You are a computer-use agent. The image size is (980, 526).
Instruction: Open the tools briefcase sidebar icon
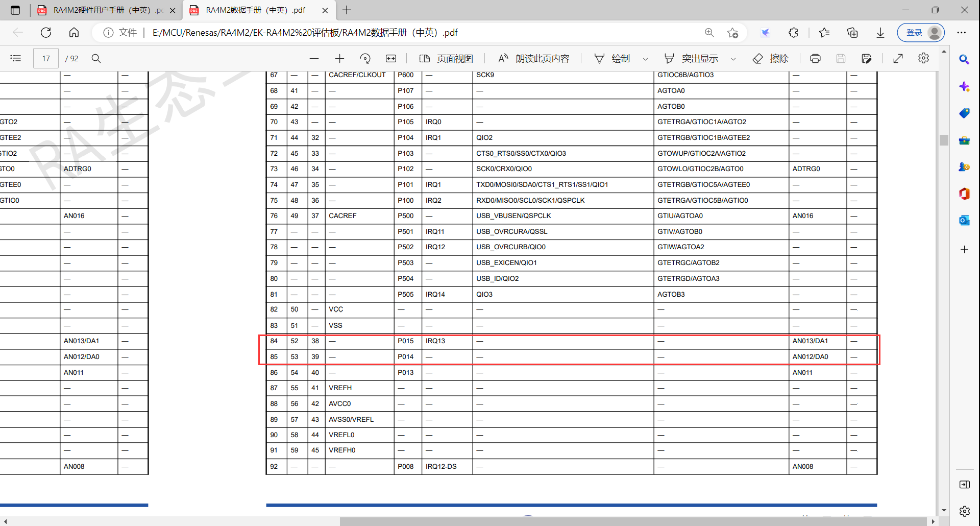(964, 140)
